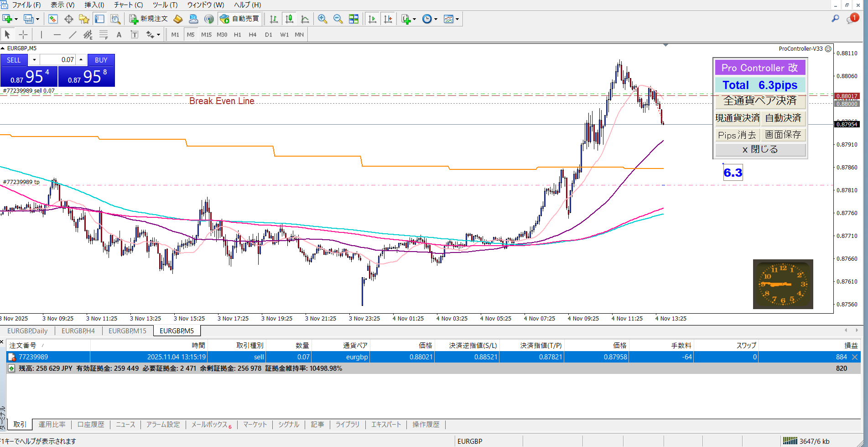Click the lot size input field
The height and width of the screenshot is (447, 868).
[x=58, y=60]
